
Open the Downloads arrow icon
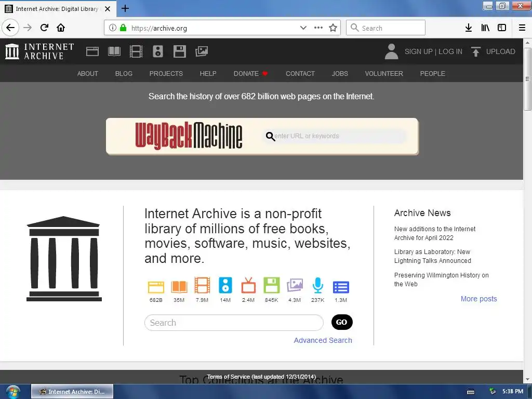pos(469,28)
